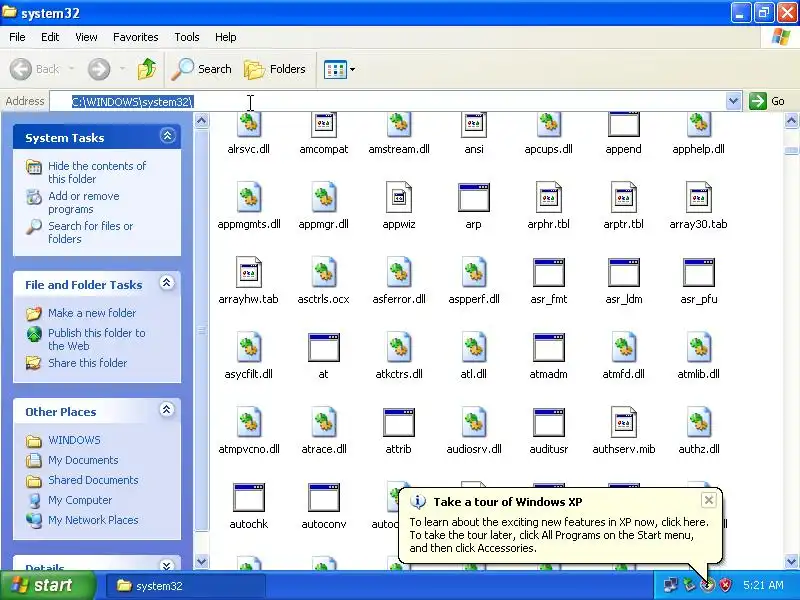Open the Views dropdown button
800x600 pixels.
pos(339,69)
